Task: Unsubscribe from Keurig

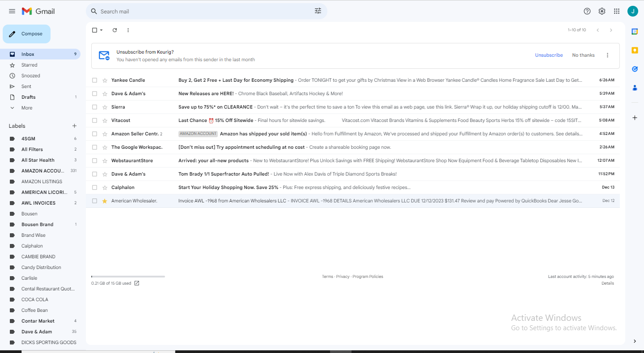Action: coord(549,55)
